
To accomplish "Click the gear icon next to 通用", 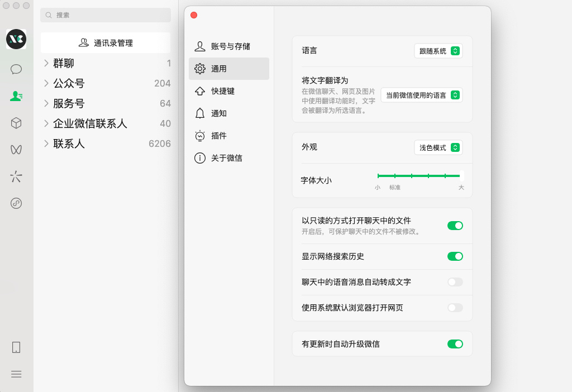I will pos(200,69).
